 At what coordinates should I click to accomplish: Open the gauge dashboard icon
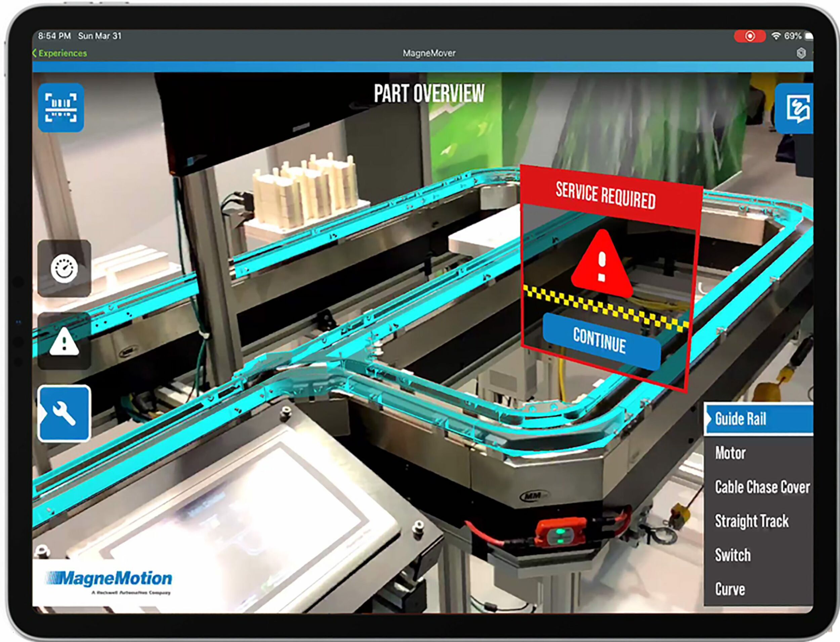64,268
